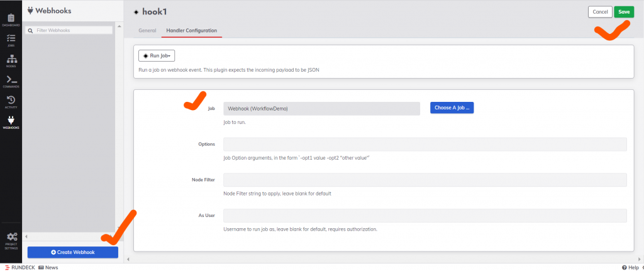Screen dimensions: 644x271
Task: Select the Webhooks plug icon
Action: click(11, 121)
